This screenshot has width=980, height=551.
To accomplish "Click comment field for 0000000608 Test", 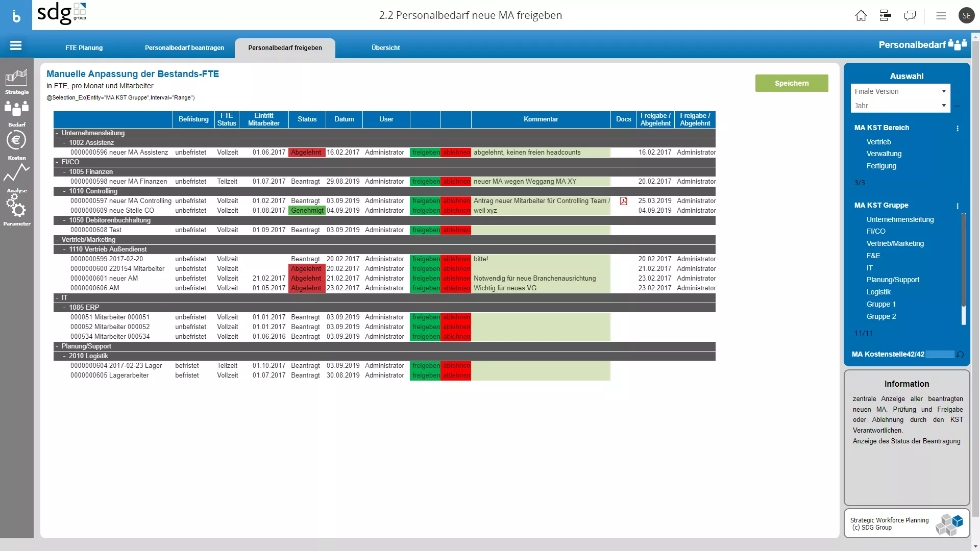I will click(x=541, y=230).
